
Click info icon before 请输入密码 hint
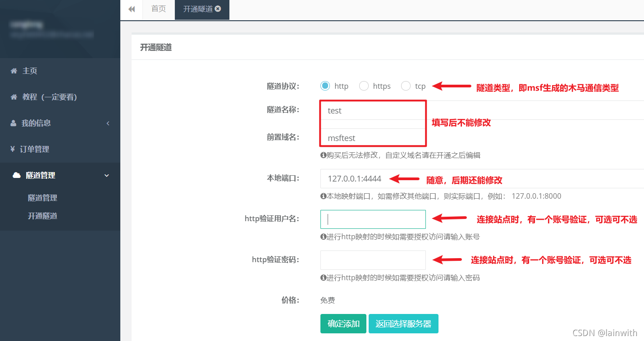(x=323, y=278)
